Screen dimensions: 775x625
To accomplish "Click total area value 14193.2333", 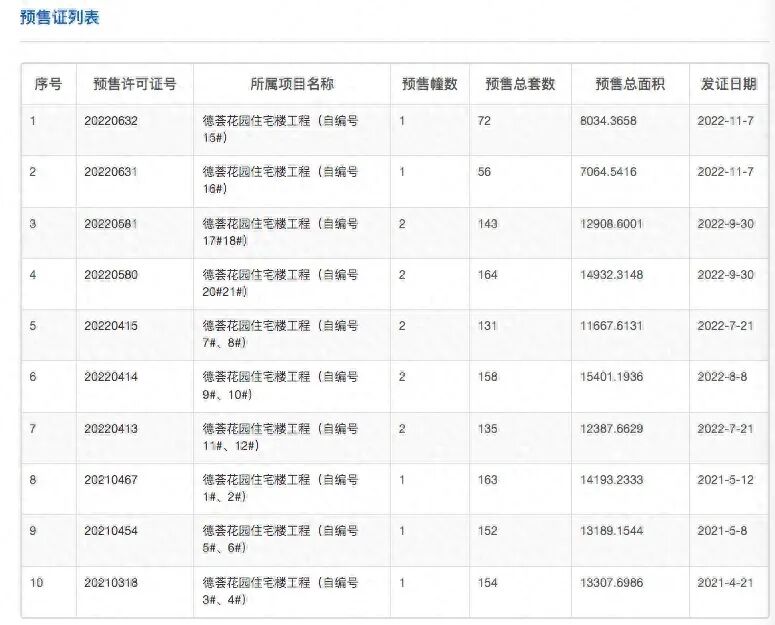I will [611, 480].
